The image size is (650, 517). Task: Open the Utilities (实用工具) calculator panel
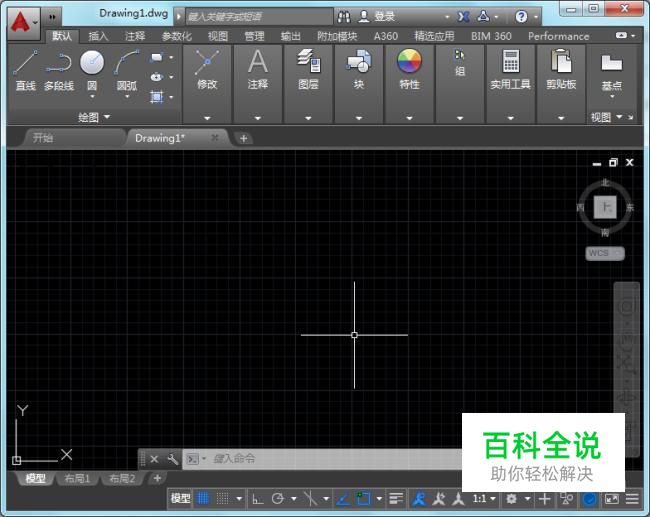point(510,69)
